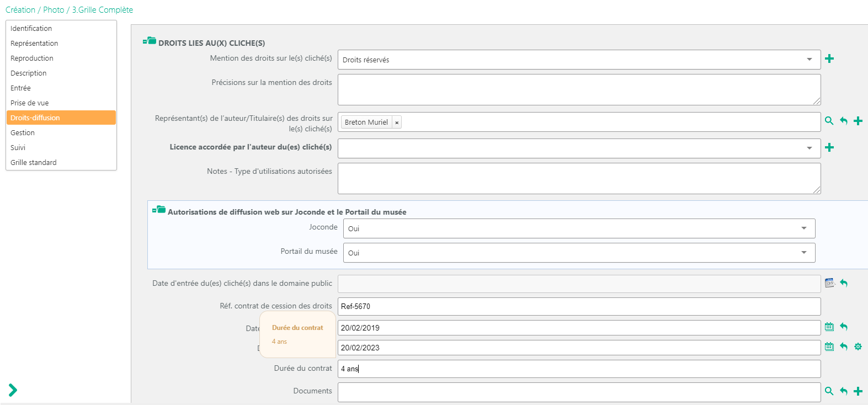The image size is (868, 405).
Task: Click the green chevron arrow at the bottom left
Action: coord(13,390)
